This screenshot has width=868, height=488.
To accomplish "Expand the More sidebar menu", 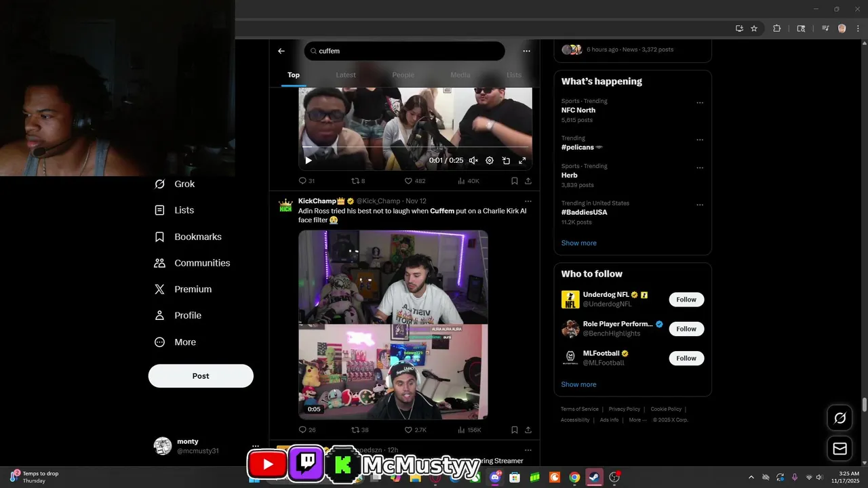I will point(176,342).
